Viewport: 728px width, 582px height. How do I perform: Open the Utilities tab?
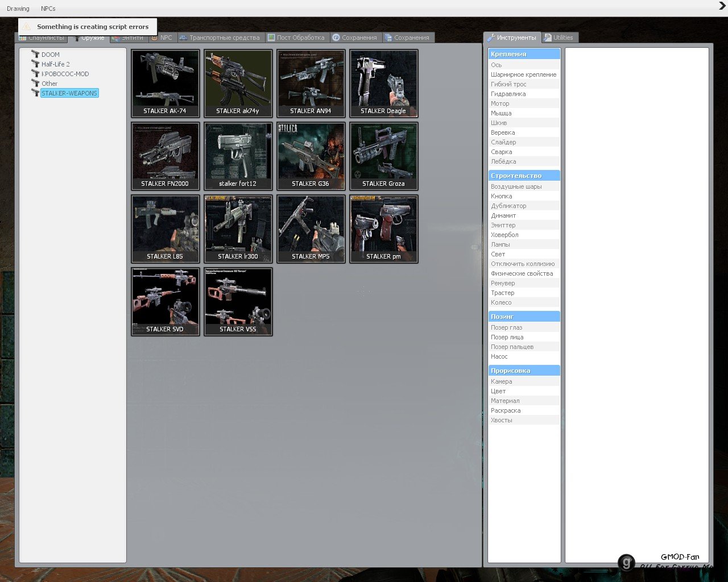559,38
